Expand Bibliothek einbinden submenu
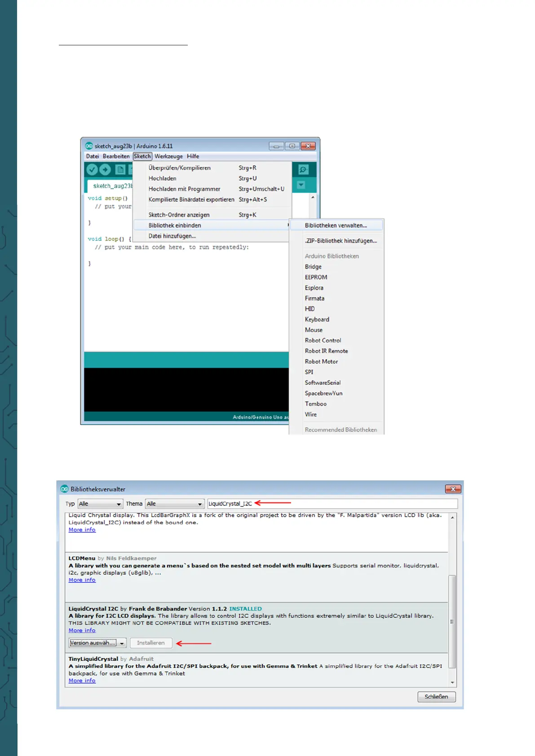The width and height of the screenshot is (535, 756). pyautogui.click(x=212, y=225)
